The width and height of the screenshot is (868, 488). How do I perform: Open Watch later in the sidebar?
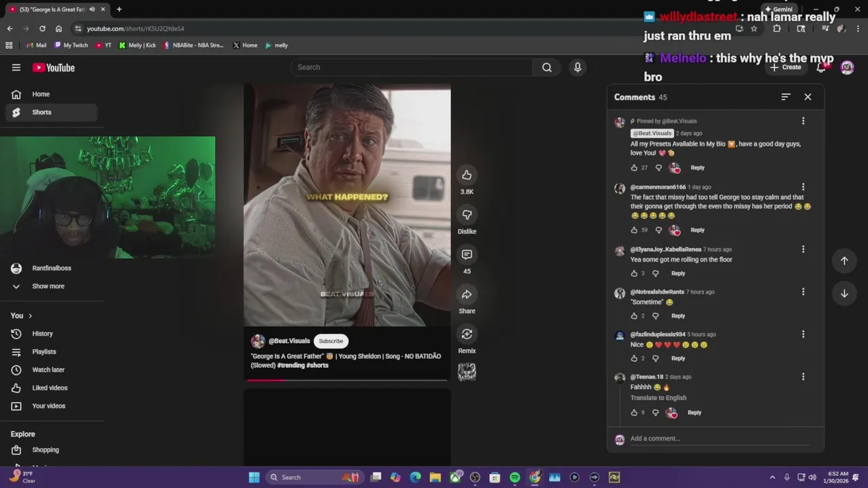pos(52,369)
